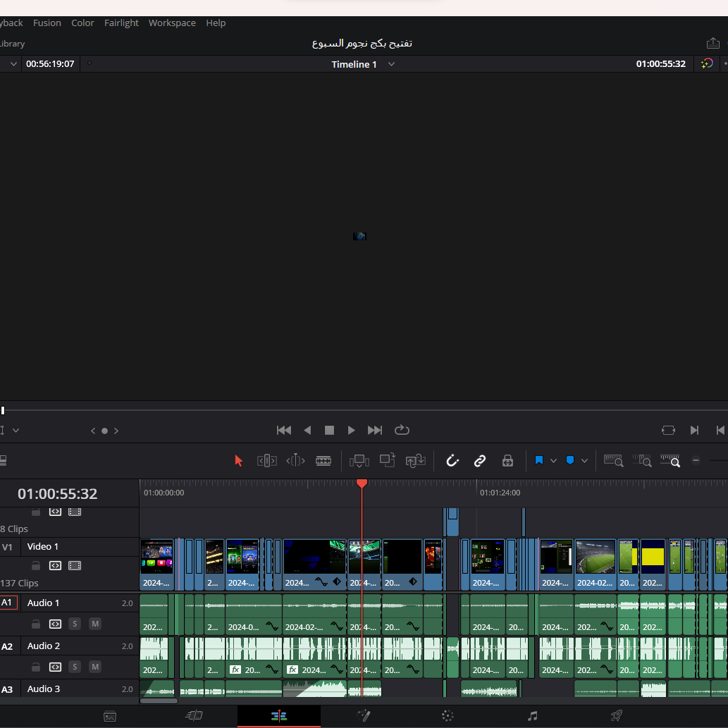This screenshot has height=728, width=728.
Task: Open the Fairlight menu
Action: point(121,23)
